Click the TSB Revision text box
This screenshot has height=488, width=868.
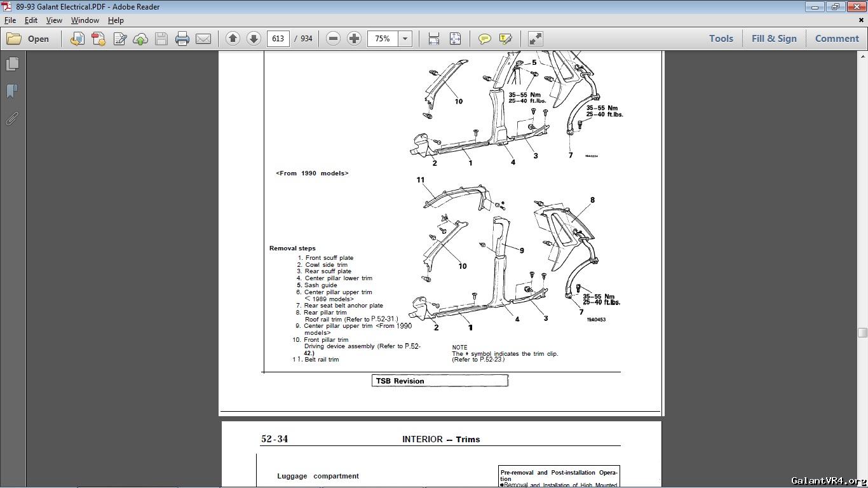point(440,381)
